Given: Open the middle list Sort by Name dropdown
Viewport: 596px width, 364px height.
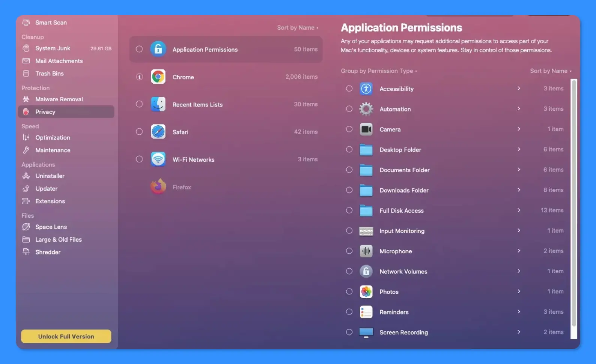Looking at the screenshot, I should (x=298, y=28).
